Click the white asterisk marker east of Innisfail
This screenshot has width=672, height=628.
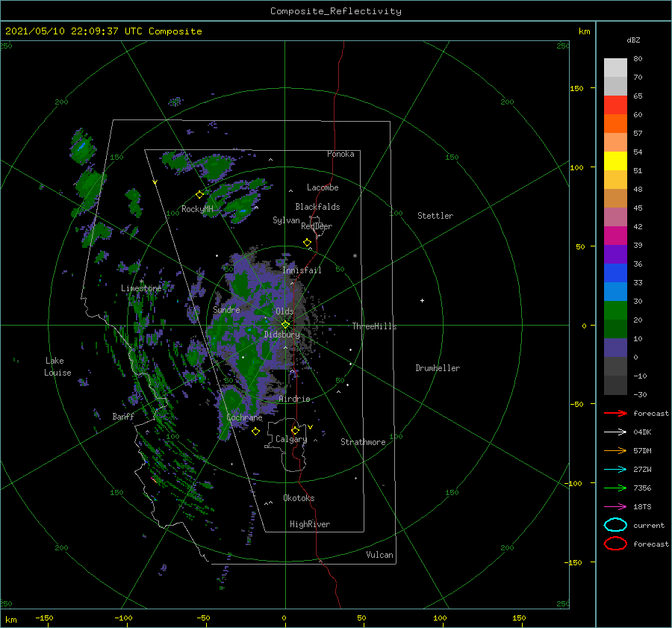click(355, 256)
